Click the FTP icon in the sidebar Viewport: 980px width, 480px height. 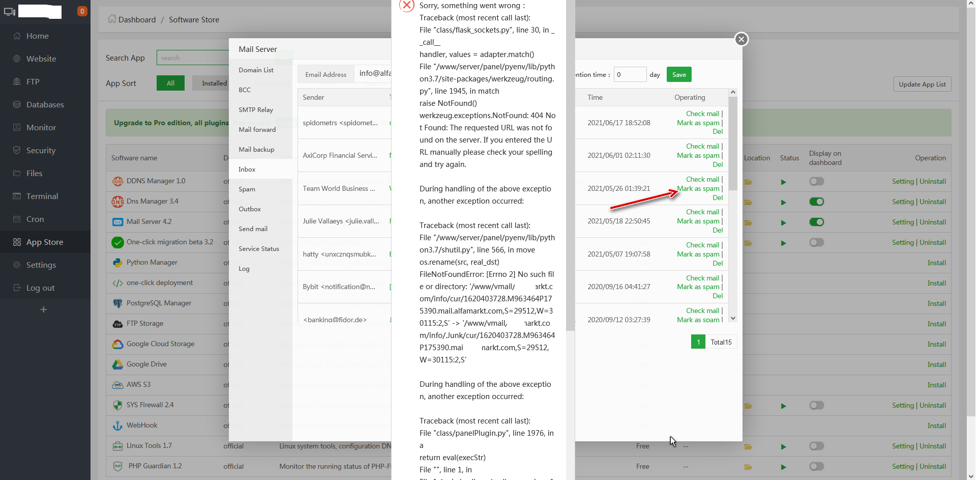click(17, 82)
